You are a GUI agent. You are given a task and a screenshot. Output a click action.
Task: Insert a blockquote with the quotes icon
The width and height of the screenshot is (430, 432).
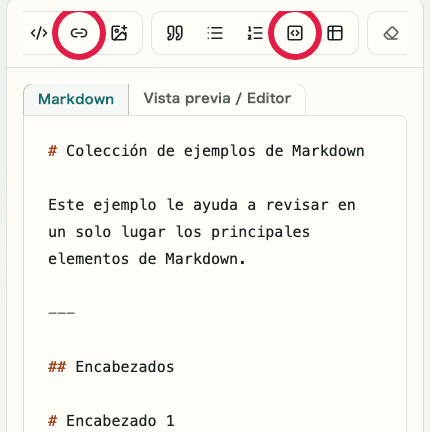point(175,33)
